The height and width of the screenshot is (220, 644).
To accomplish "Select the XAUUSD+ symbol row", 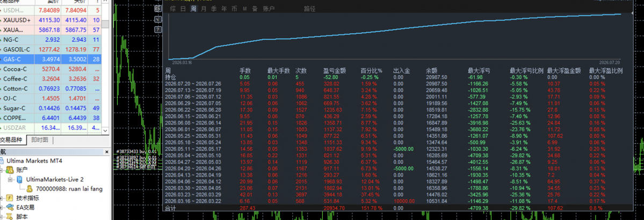I will (50, 20).
